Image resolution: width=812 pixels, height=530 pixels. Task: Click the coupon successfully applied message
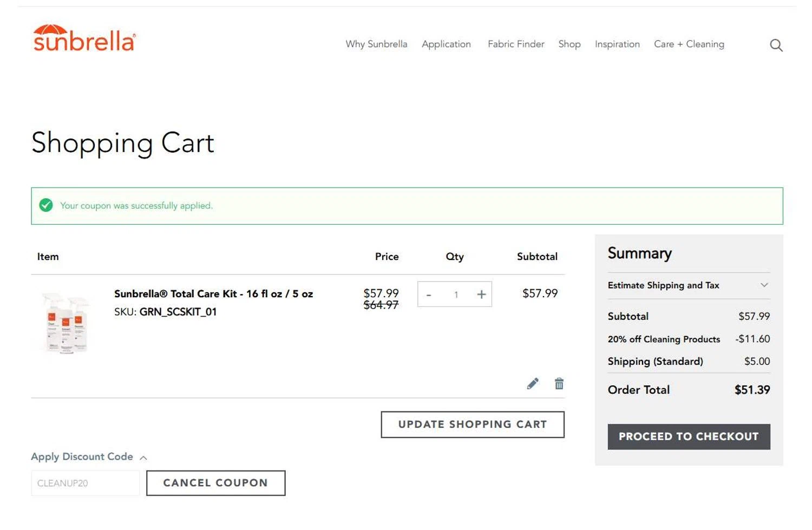(x=136, y=206)
